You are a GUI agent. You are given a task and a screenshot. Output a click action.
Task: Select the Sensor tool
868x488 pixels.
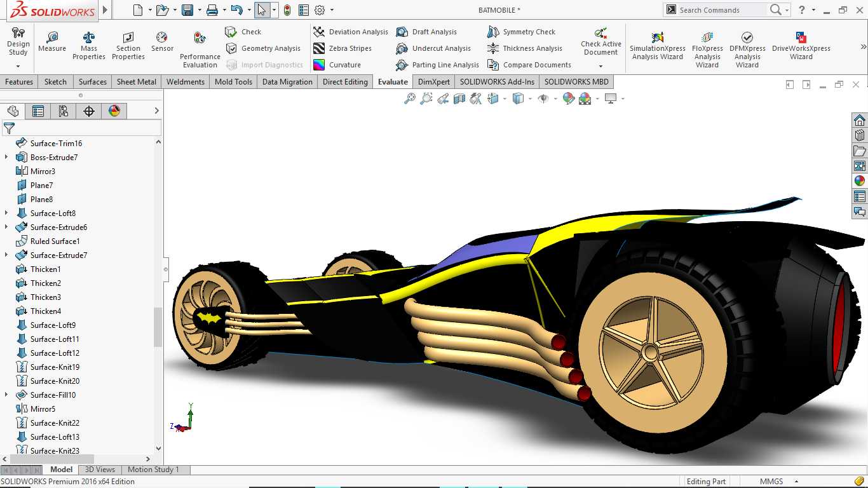pyautogui.click(x=162, y=42)
